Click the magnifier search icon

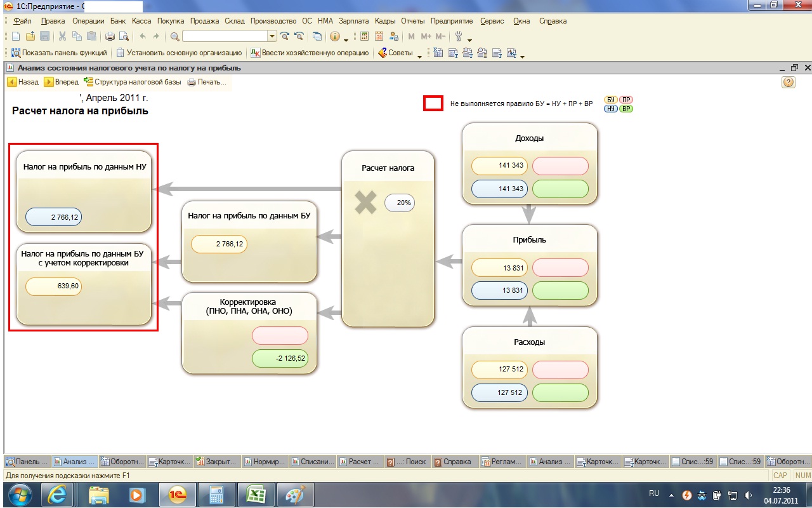[x=175, y=36]
